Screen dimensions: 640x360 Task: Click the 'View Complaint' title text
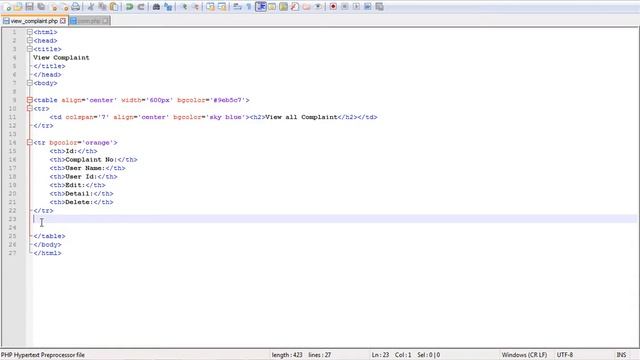tap(61, 58)
